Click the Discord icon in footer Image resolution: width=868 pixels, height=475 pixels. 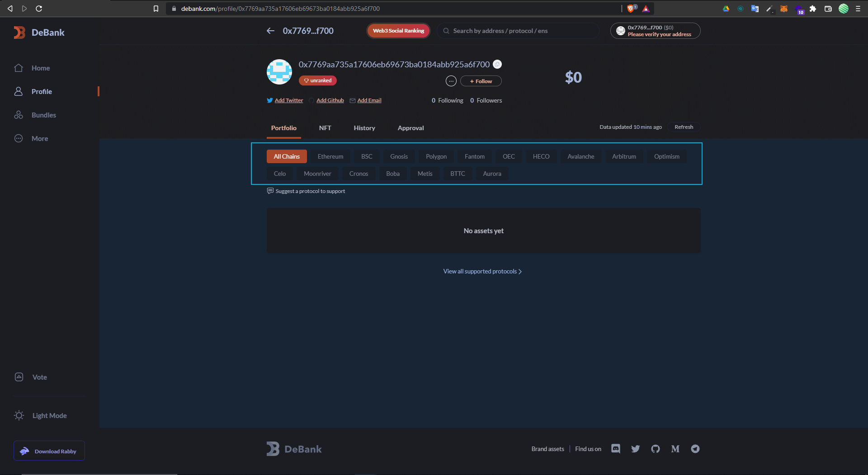pos(615,449)
